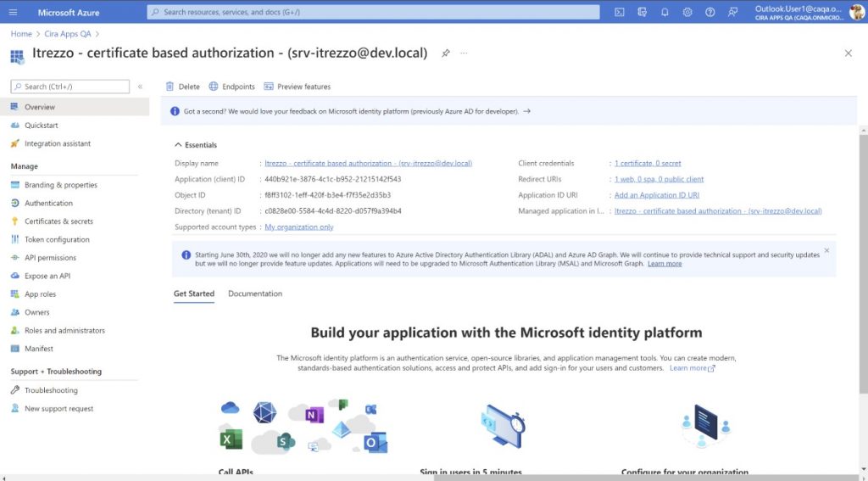The height and width of the screenshot is (481, 868).
Task: Delete the app registration
Action: [183, 87]
